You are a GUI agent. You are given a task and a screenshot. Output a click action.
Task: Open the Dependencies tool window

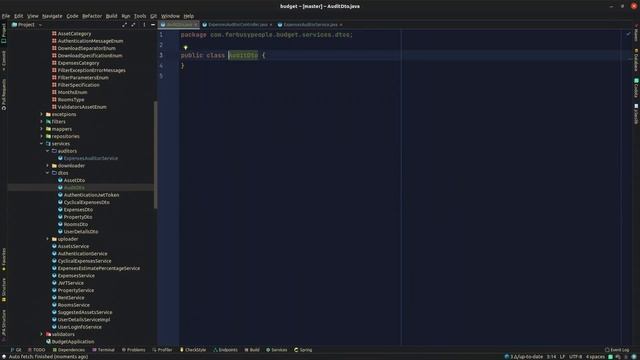click(69, 350)
